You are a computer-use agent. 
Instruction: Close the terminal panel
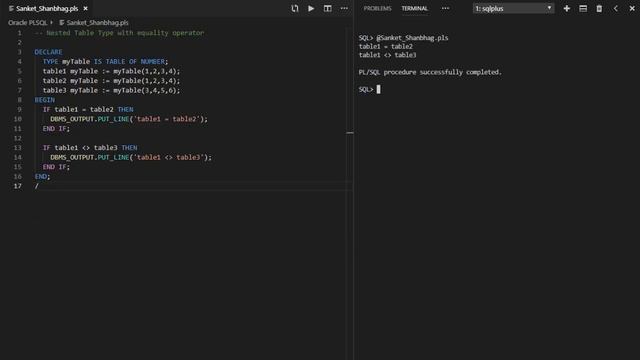click(632, 9)
